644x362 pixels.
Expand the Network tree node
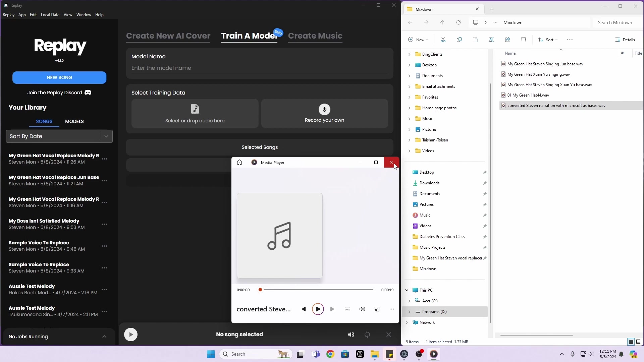(x=407, y=322)
